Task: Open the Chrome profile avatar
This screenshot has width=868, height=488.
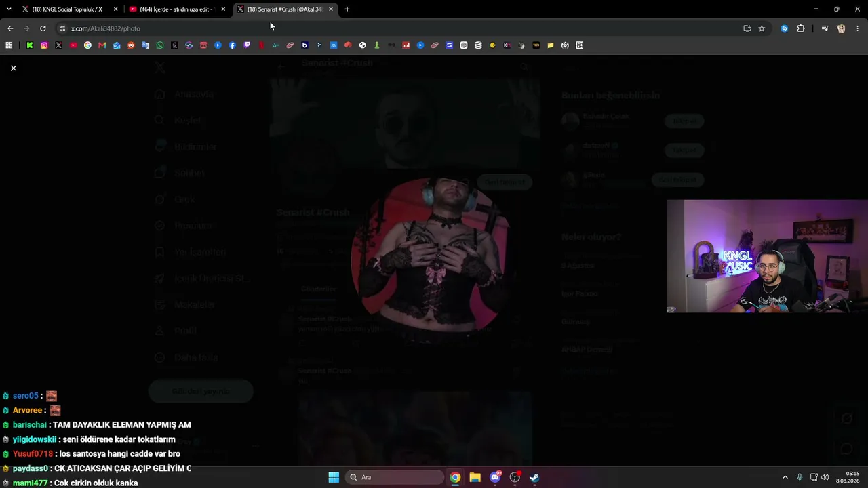Action: [x=842, y=28]
